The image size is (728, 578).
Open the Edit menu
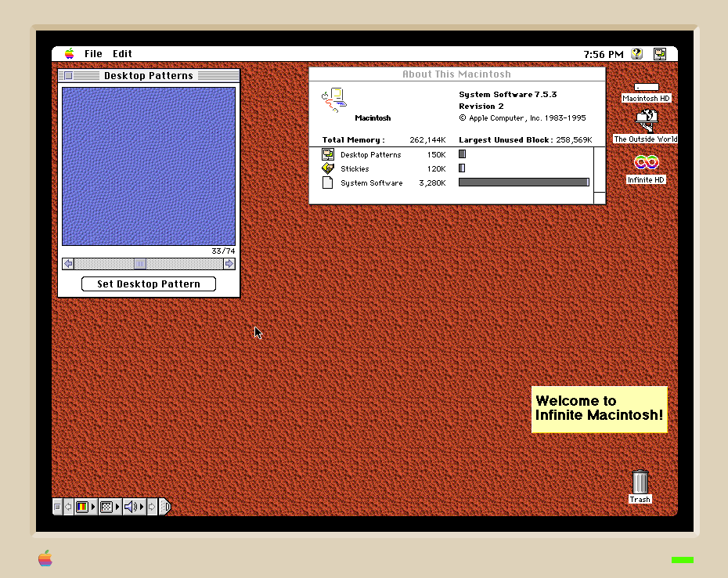(122, 54)
